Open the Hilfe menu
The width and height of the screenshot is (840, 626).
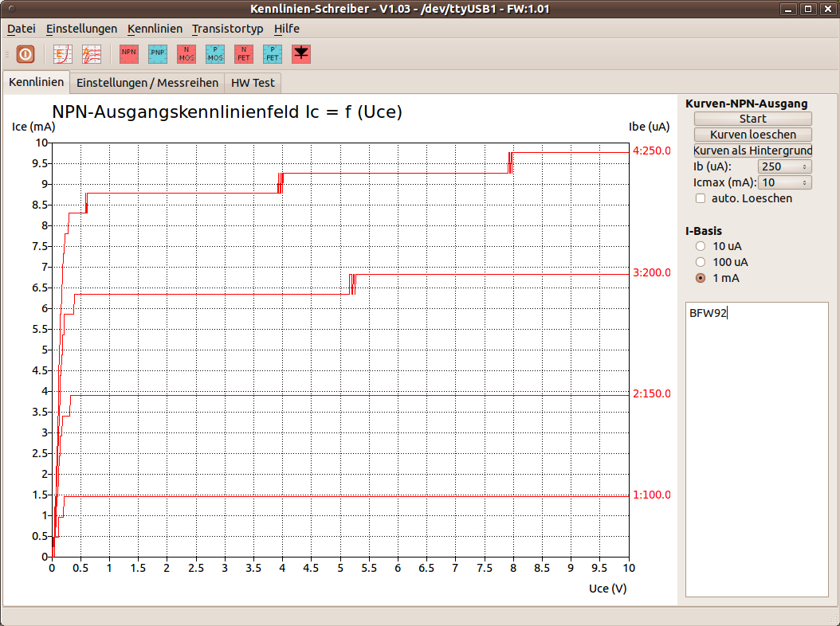[287, 29]
